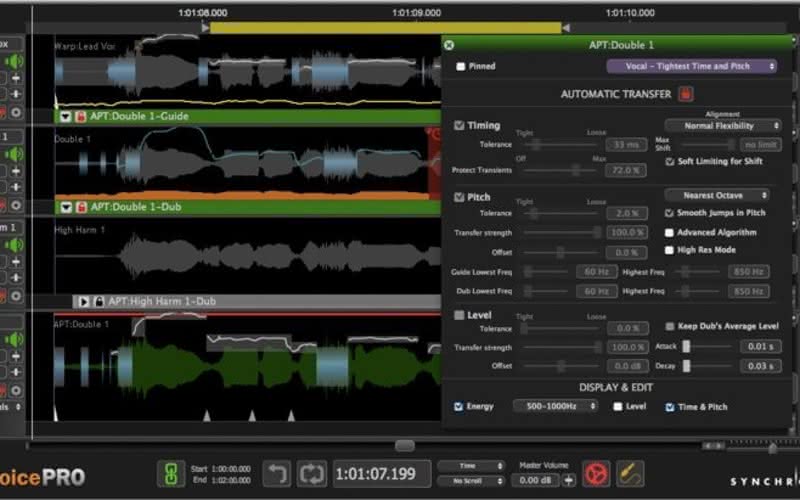Toggle the Pinned checkbox
800x500 pixels.
click(461, 66)
